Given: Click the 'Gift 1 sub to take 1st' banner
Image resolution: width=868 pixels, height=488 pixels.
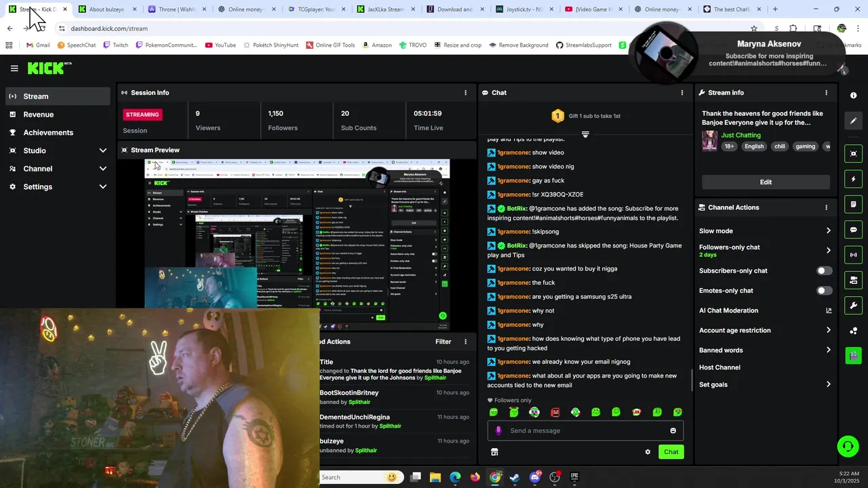Looking at the screenshot, I should 585,116.
